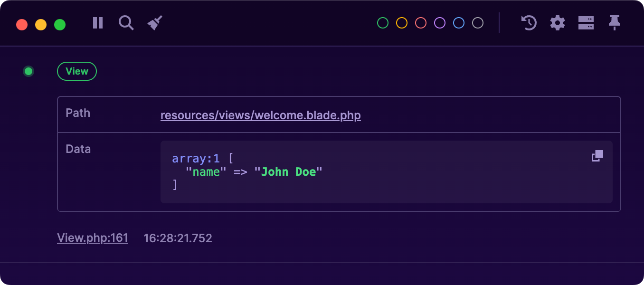644x285 pixels.
Task: Open View.php:161 source link
Action: [93, 237]
